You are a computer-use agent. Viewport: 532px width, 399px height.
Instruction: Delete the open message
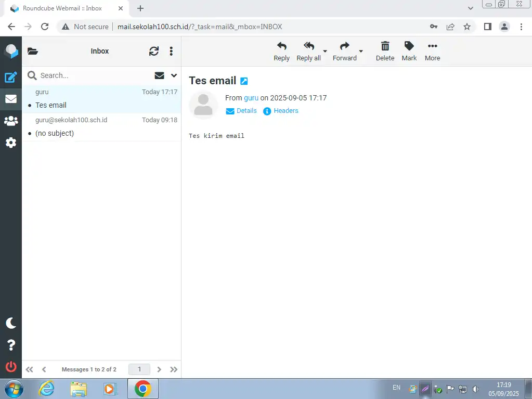coord(385,52)
